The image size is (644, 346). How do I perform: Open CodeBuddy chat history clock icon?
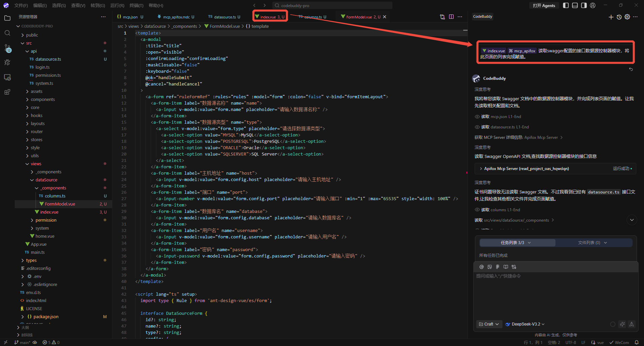pos(619,17)
